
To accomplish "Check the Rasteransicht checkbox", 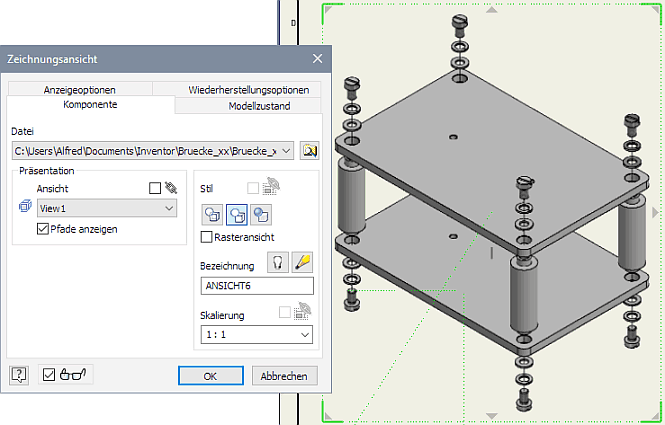I will coord(207,237).
